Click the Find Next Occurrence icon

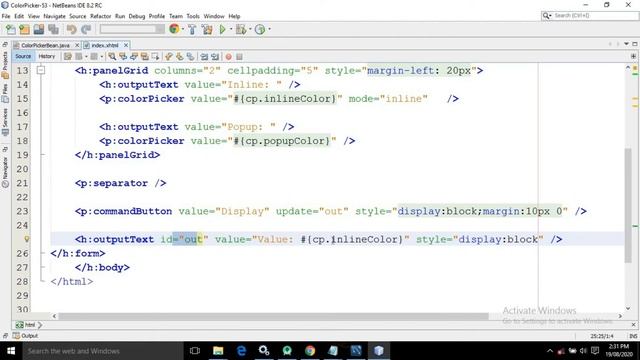(x=134, y=57)
